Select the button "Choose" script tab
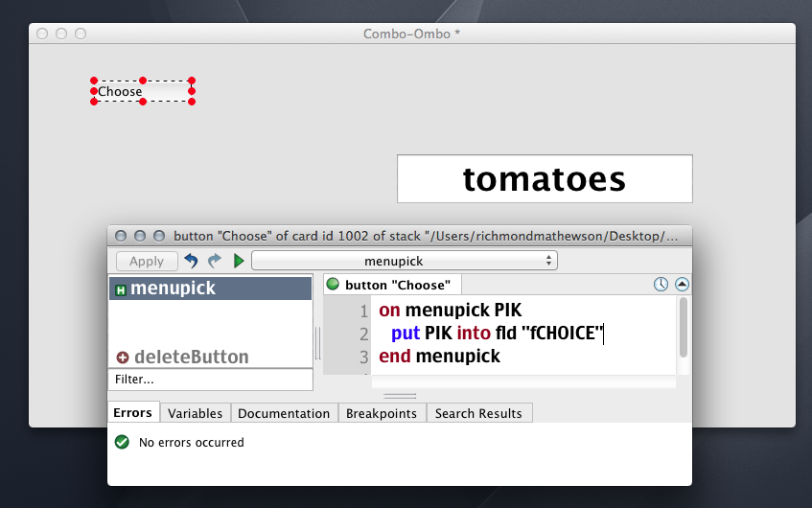The width and height of the screenshot is (812, 508). 397,285
